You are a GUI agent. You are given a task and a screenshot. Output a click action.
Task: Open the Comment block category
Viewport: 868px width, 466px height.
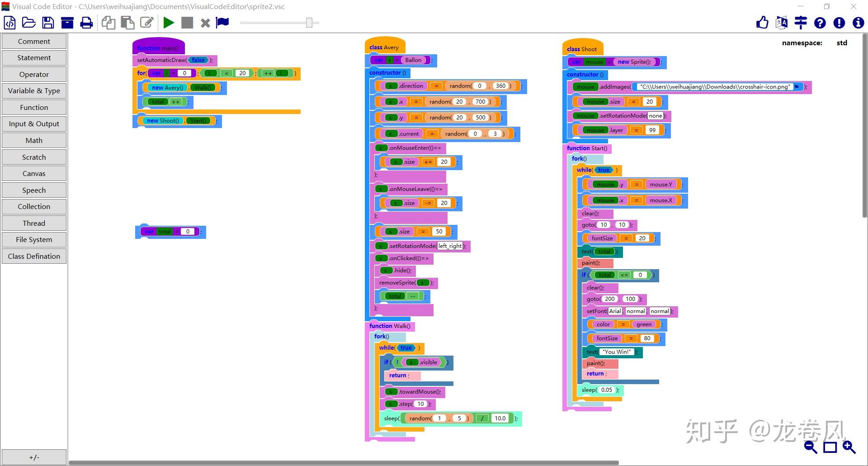coord(34,41)
